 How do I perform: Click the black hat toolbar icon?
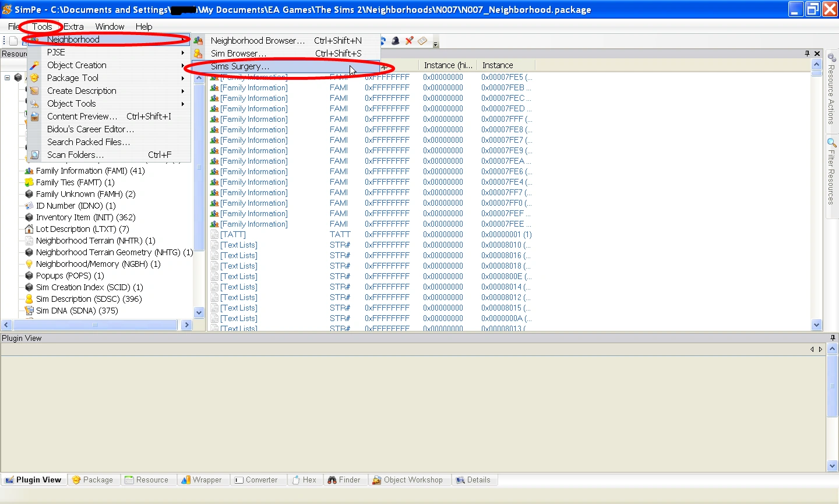[x=396, y=40]
